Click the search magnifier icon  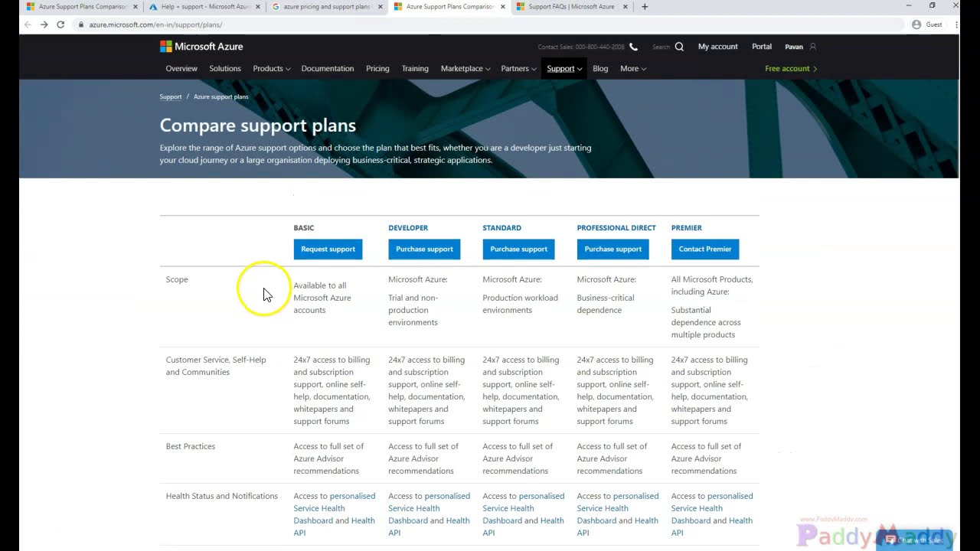pos(679,47)
